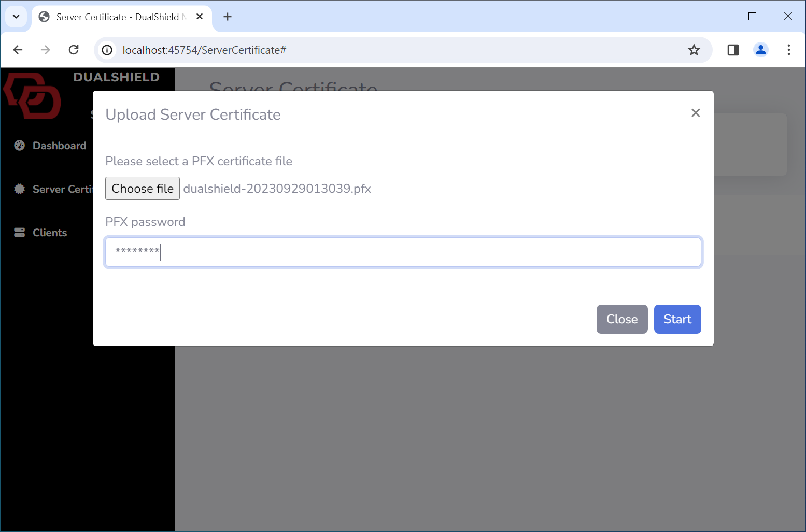This screenshot has width=806, height=532.
Task: Bookmark this page with the star icon
Action: 694,50
